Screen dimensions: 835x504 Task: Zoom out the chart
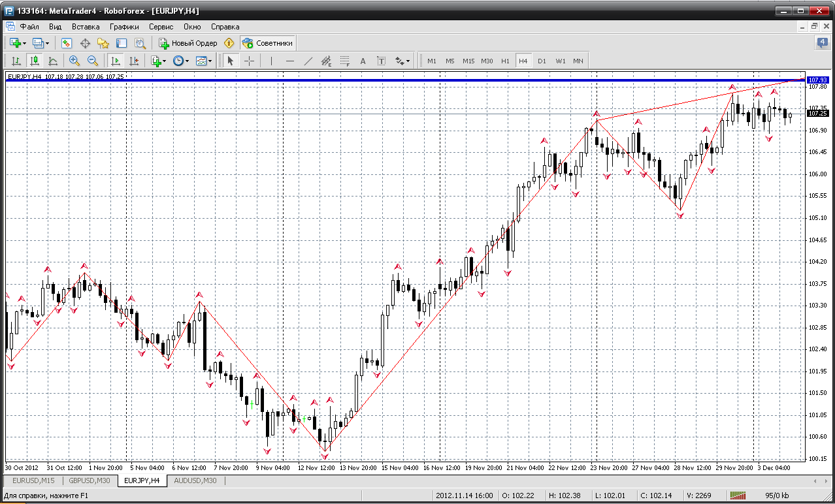(x=92, y=61)
